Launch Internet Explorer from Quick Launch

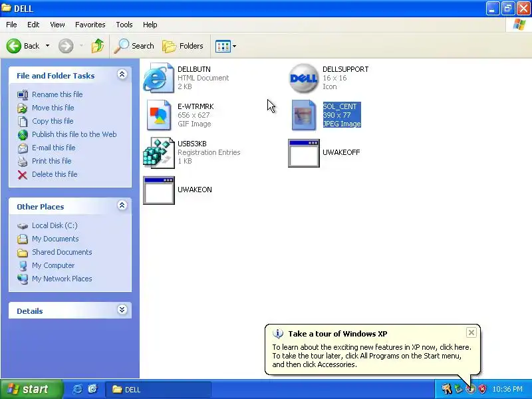click(77, 389)
